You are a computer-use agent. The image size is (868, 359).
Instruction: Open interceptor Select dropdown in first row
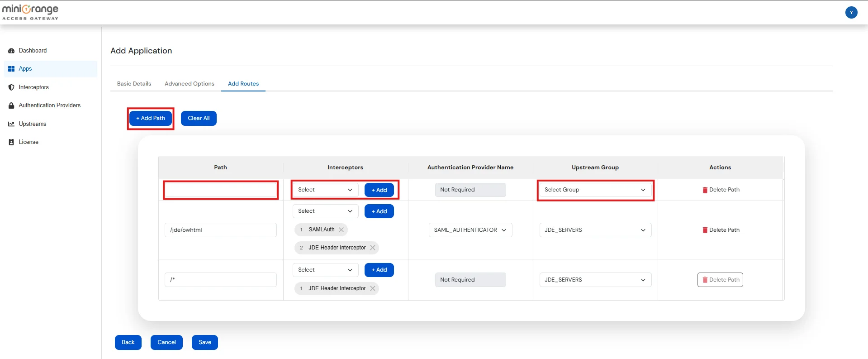pos(325,190)
